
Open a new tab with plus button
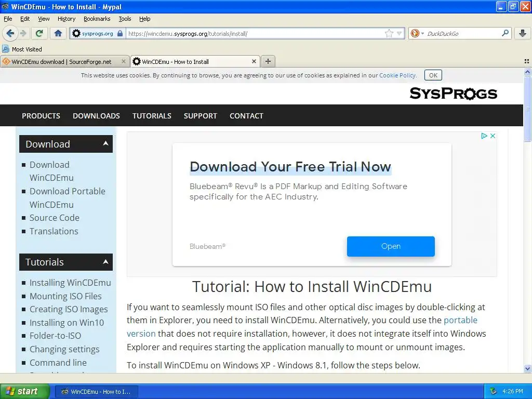pos(268,61)
